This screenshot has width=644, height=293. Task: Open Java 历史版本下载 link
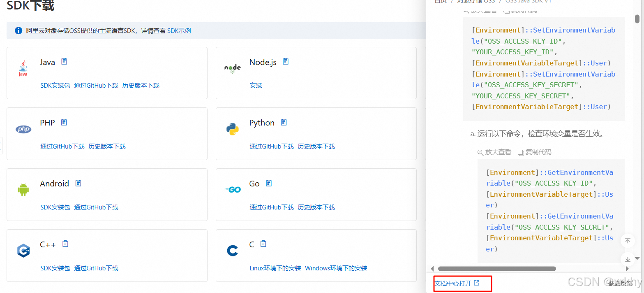[x=141, y=86]
